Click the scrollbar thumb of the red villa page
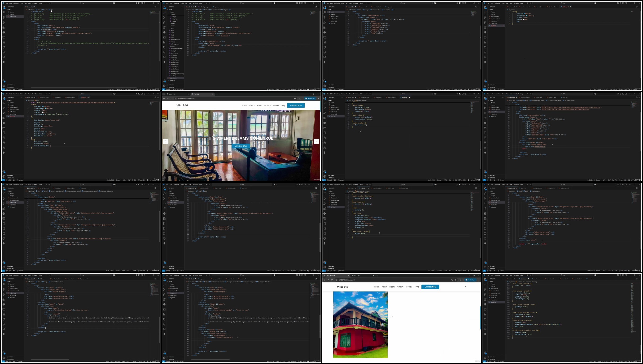 tap(480, 318)
